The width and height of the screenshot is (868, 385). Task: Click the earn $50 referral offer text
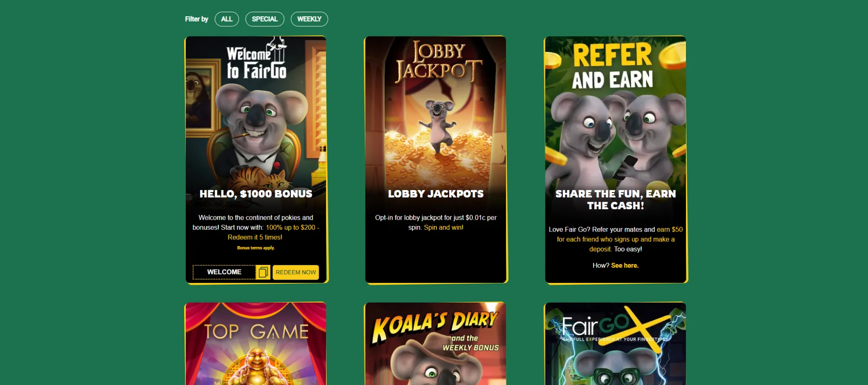pyautogui.click(x=670, y=229)
